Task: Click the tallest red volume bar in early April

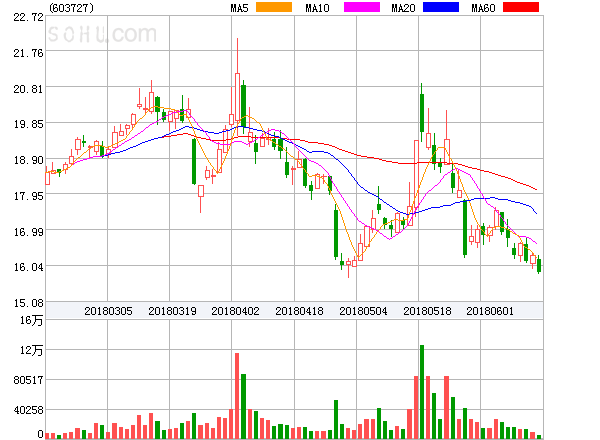Action: [237, 396]
